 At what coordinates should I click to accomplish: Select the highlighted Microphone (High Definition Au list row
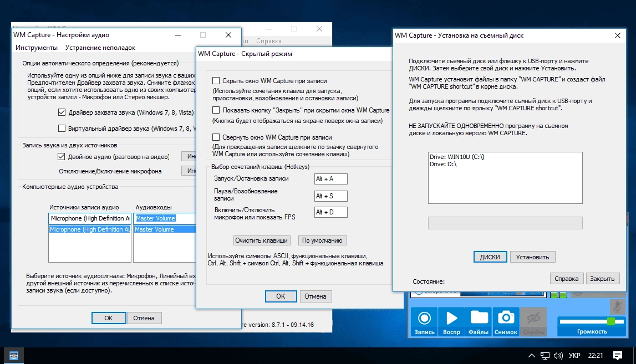click(90, 229)
